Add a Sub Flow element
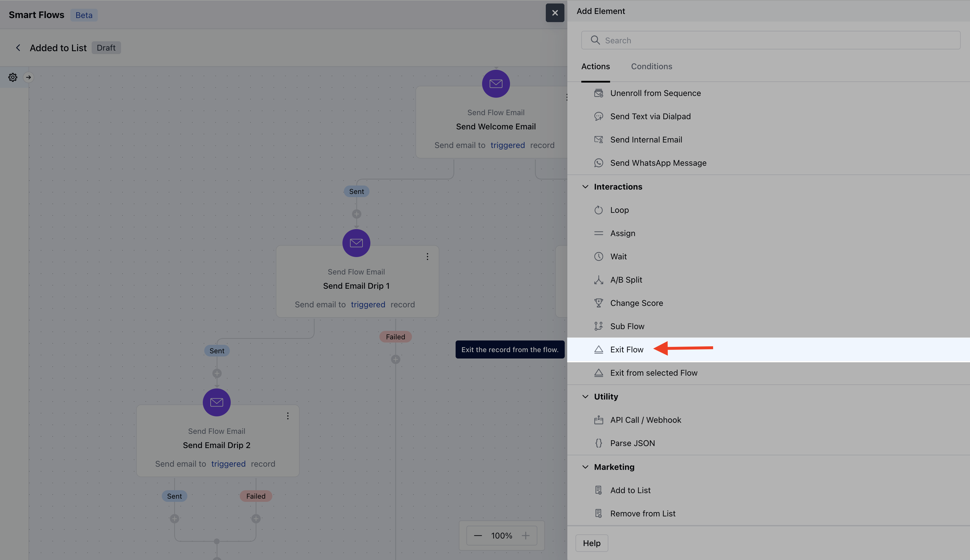970x560 pixels. click(x=627, y=326)
